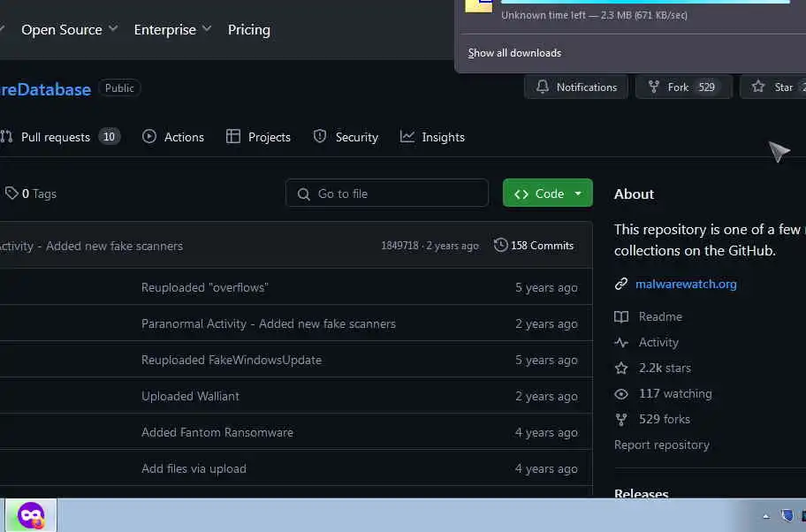Open the Reuploaded FakeWindowsUpdate commit

[x=232, y=360]
